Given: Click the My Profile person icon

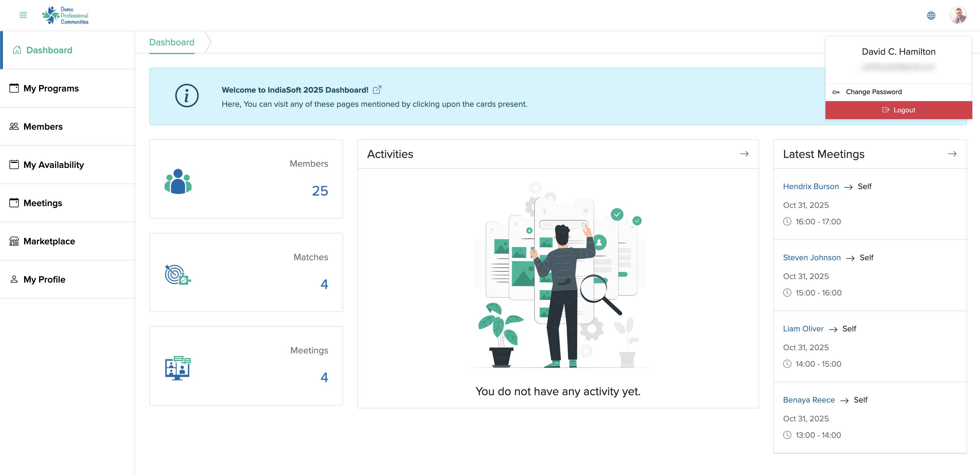Looking at the screenshot, I should point(14,279).
